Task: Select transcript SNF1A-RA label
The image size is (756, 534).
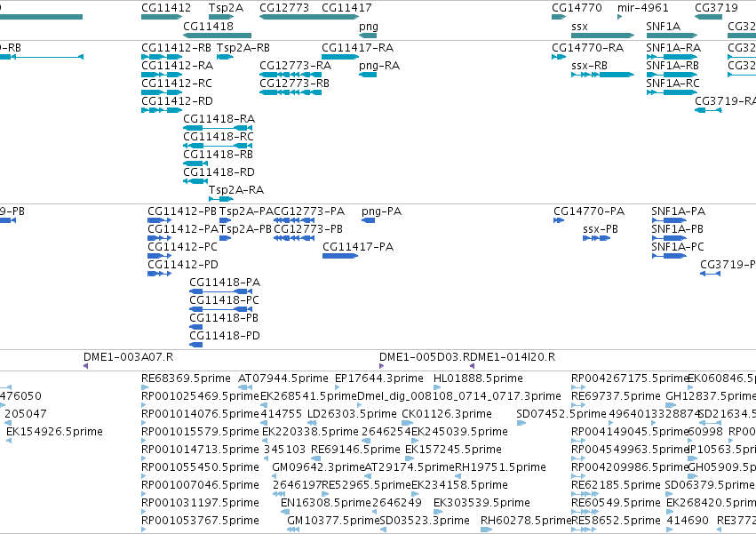Action: click(x=673, y=48)
